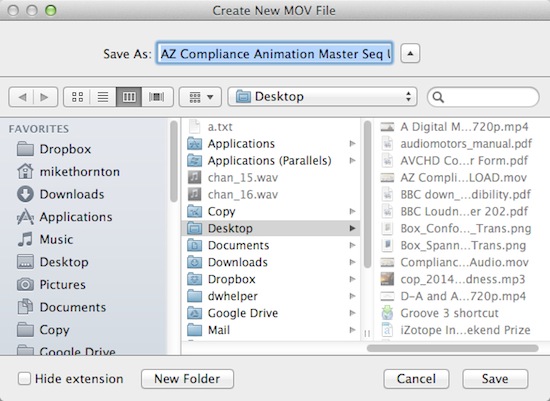Select BBC Loudn...er 202.pdf file
The image size is (550, 401).
(463, 212)
